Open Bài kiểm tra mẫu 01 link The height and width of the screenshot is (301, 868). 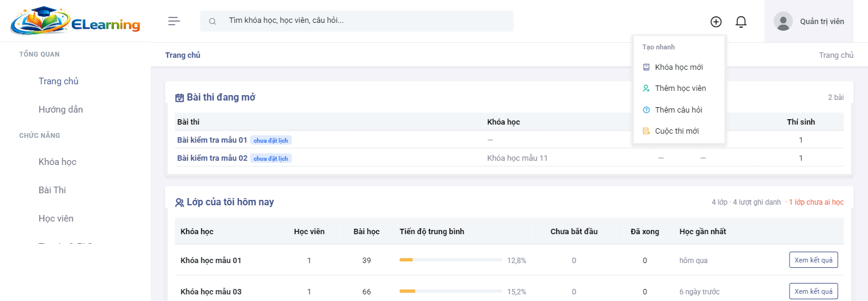(x=212, y=140)
